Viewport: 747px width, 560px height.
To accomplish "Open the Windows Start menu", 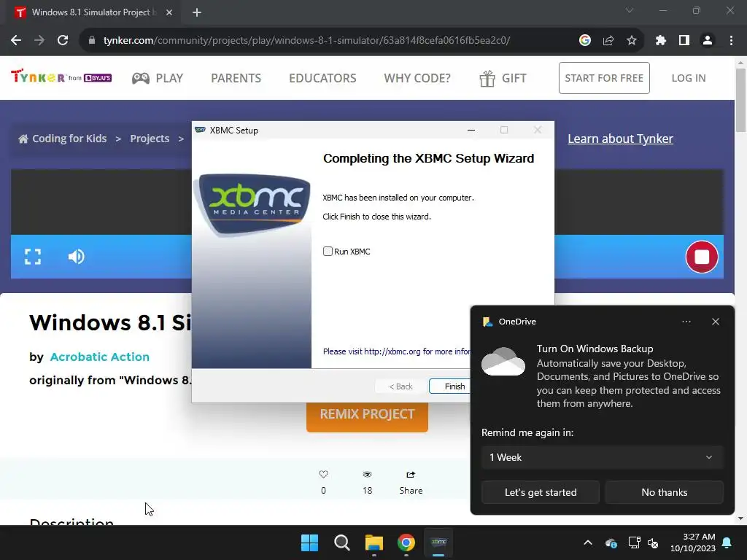I will 309,542.
